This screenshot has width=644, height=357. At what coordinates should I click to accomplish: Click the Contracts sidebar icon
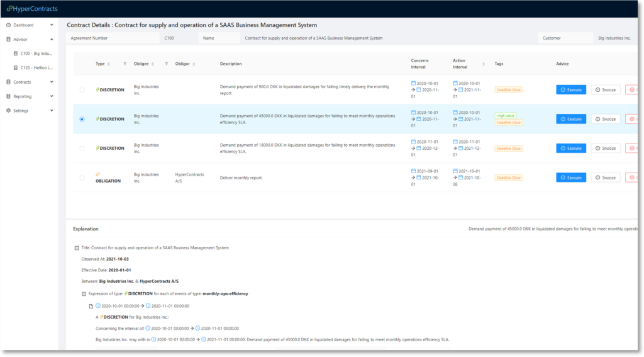tap(8, 82)
